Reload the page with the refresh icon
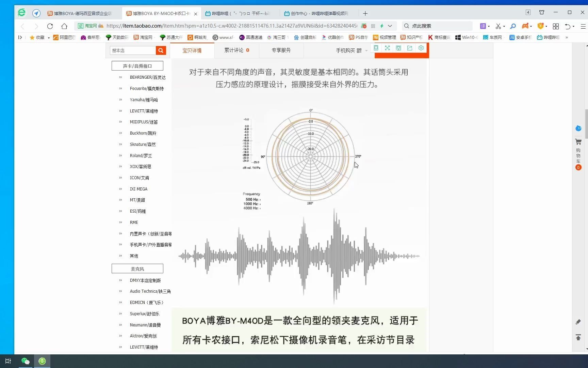Viewport: 588px width, 368px height. (50, 26)
